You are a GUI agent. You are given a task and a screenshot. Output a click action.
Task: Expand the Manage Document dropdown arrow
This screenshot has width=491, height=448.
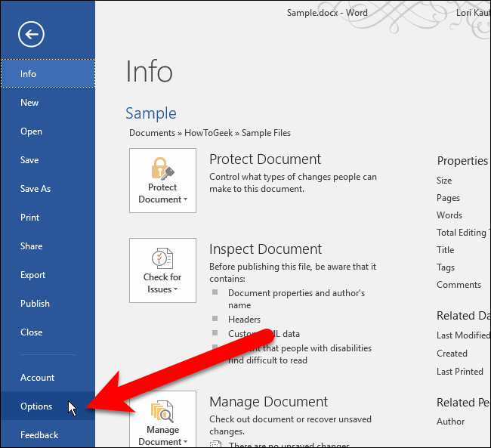[185, 442]
